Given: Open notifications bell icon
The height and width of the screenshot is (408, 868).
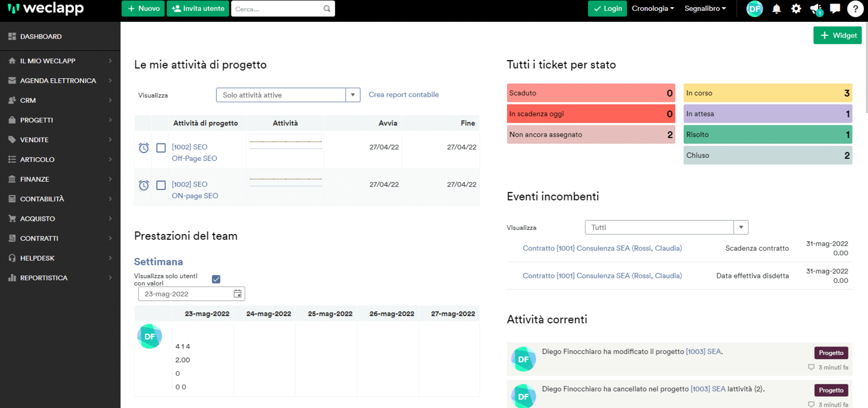Looking at the screenshot, I should 776,9.
